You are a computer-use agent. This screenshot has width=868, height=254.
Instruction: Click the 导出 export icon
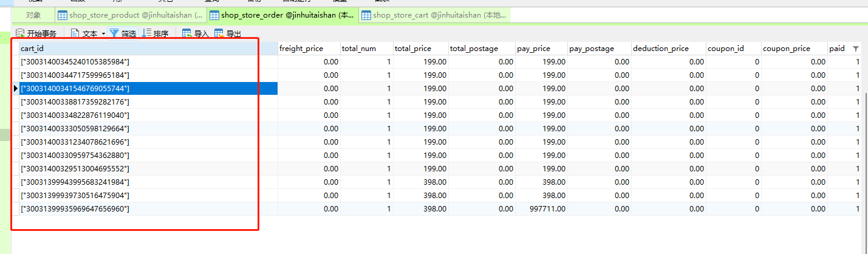[219, 34]
